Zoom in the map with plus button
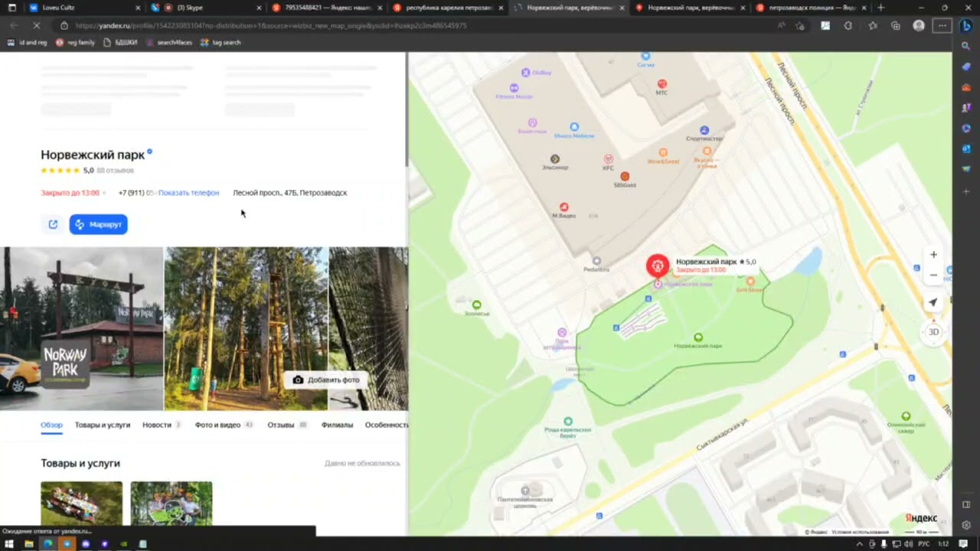The image size is (980, 551). click(933, 255)
